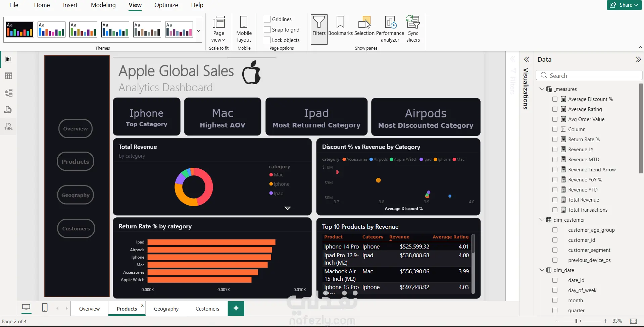The width and height of the screenshot is (644, 327).
Task: Open the Modeling ribbon tab
Action: click(103, 5)
